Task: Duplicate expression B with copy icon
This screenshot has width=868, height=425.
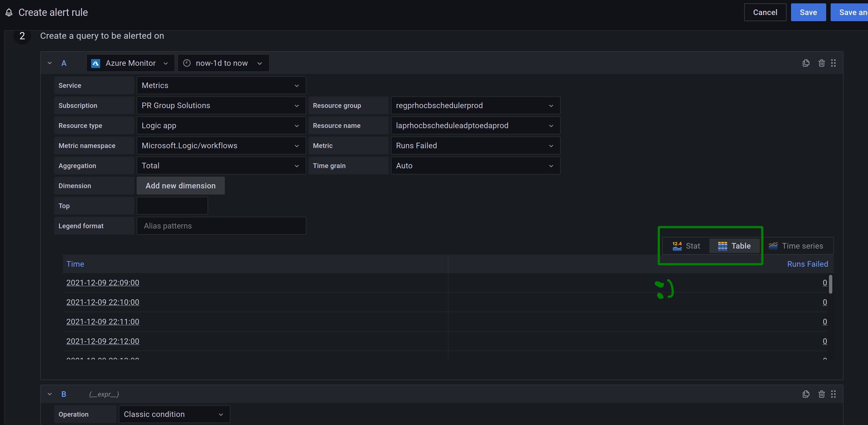Action: [x=806, y=394]
